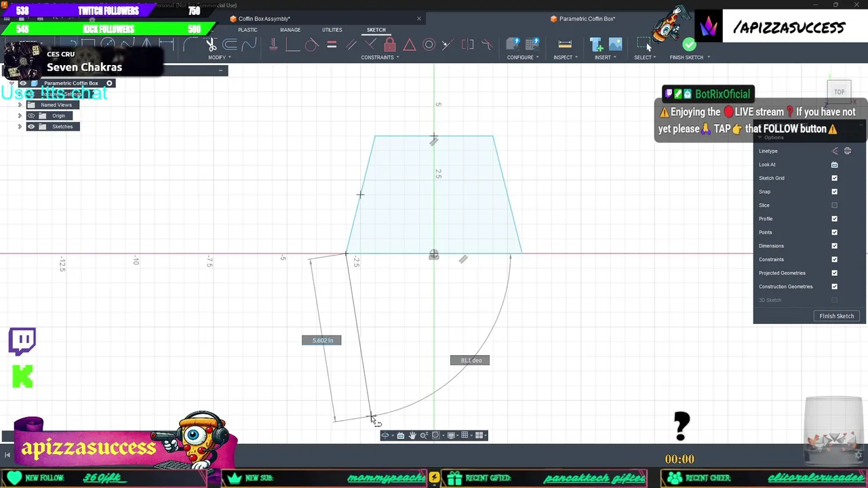The height and width of the screenshot is (488, 868).
Task: Open the Insert dropdown
Action: 605,58
